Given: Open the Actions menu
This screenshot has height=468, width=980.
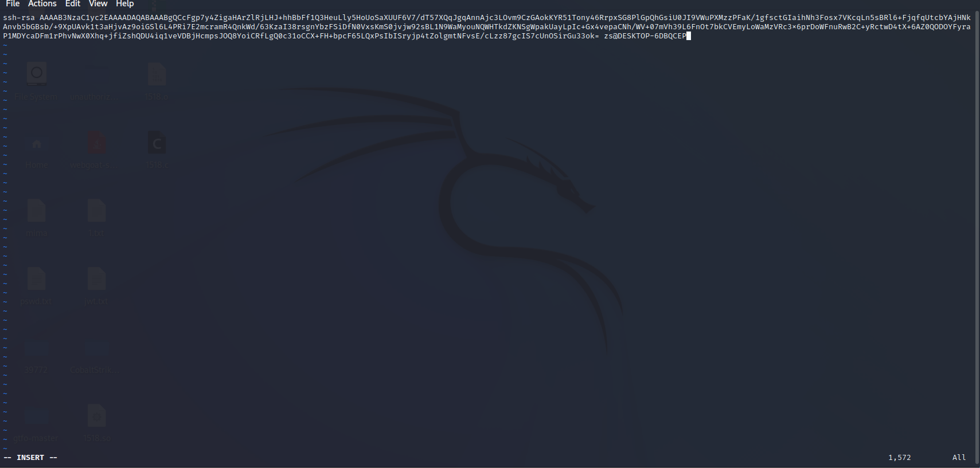Looking at the screenshot, I should tap(42, 4).
